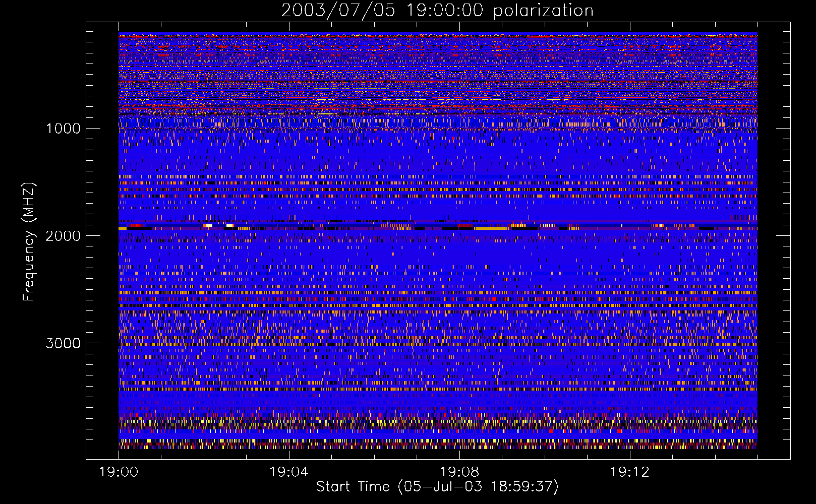
Task: Click the plot title '2003/07/05 19:00:00 polarization'
Action: click(437, 11)
